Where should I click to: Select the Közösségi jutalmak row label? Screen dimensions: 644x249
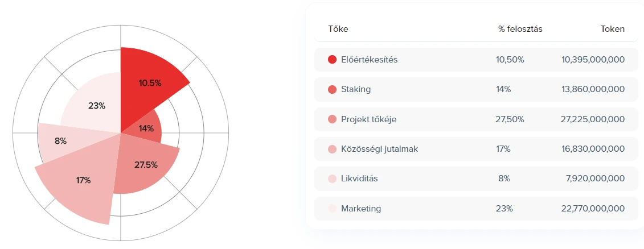379,149
